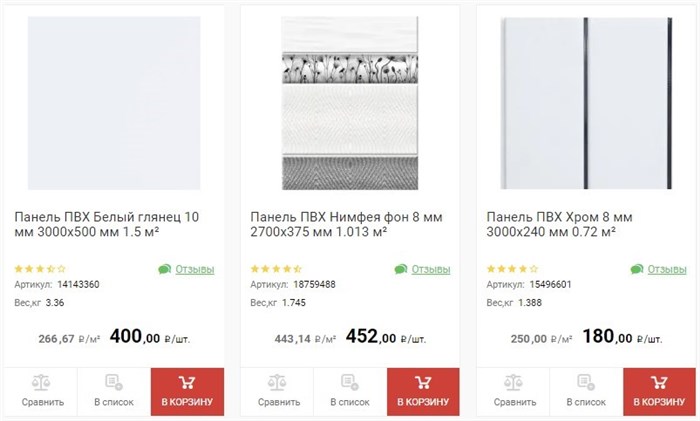The width and height of the screenshot is (700, 421).
Task: Open the Нимфея фон product image
Action: [350, 103]
